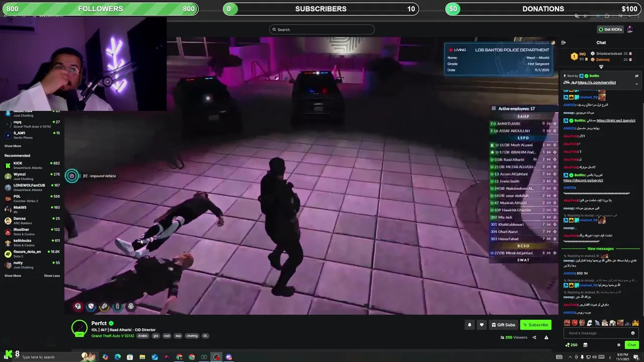Image resolution: width=644 pixels, height=362 pixels.
Task: Click the in-game shield badge icon
Action: click(91, 306)
